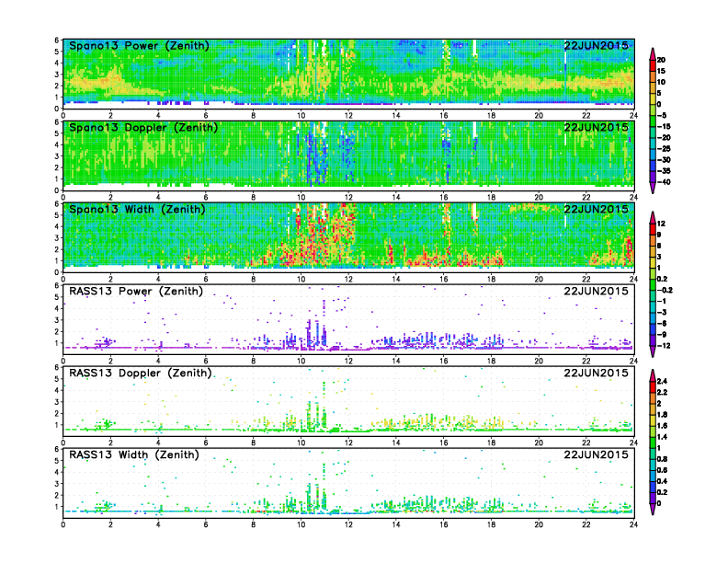Viewport: 728px width, 563px height.
Task: Click the 'Spano13 Width (Zenith)' panel title
Action: tap(137, 210)
